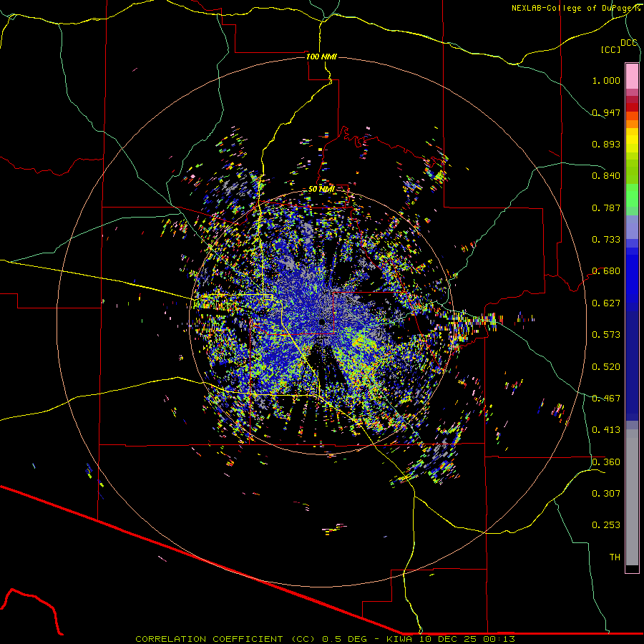Click the 0.680 scale value
Viewport: 644px width, 644px height.
(606, 271)
